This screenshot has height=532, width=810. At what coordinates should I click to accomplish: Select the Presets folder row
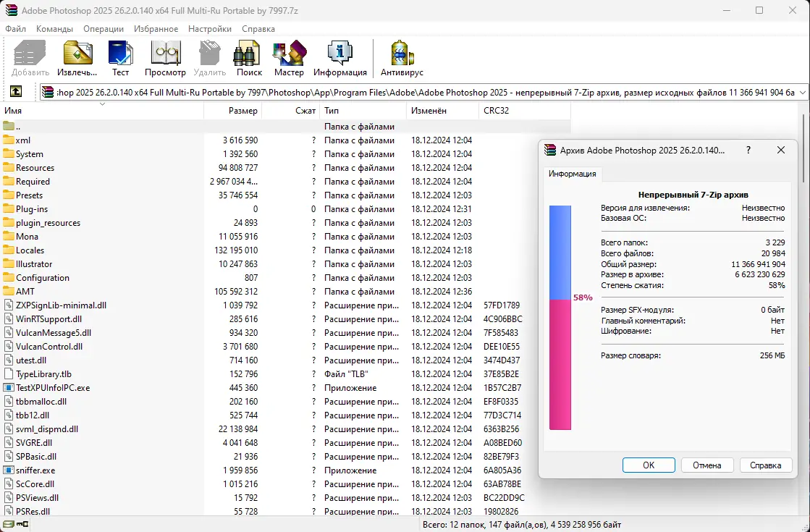[x=286, y=195]
